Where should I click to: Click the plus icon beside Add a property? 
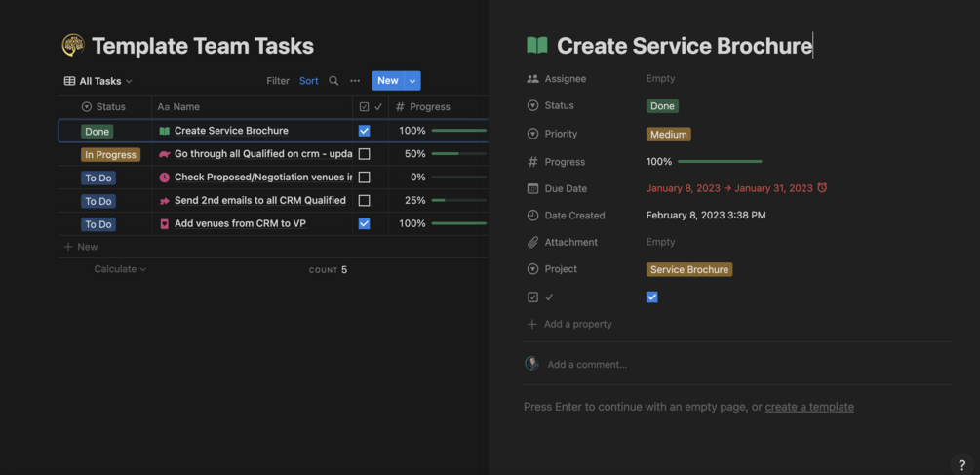click(x=531, y=324)
